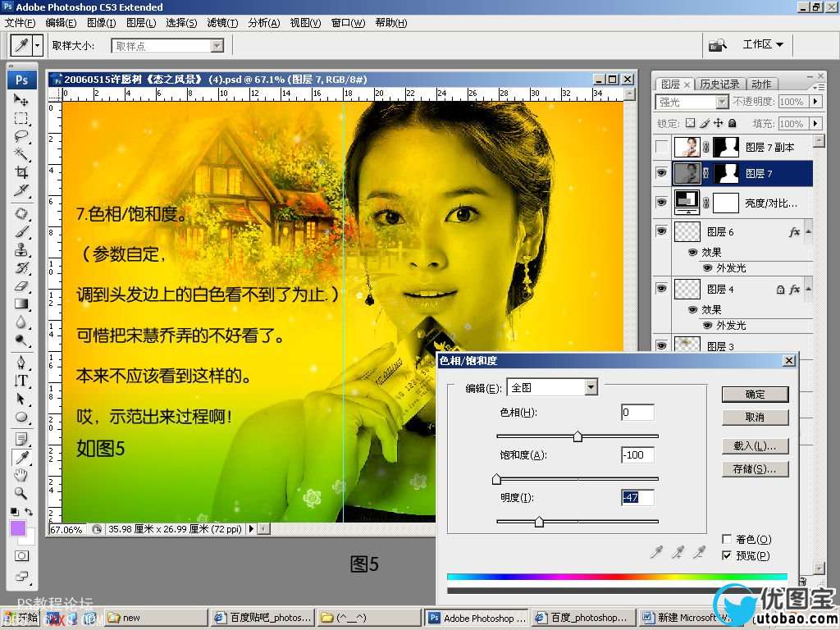This screenshot has width=840, height=630.
Task: Select the Magic Wand tool
Action: (x=21, y=153)
